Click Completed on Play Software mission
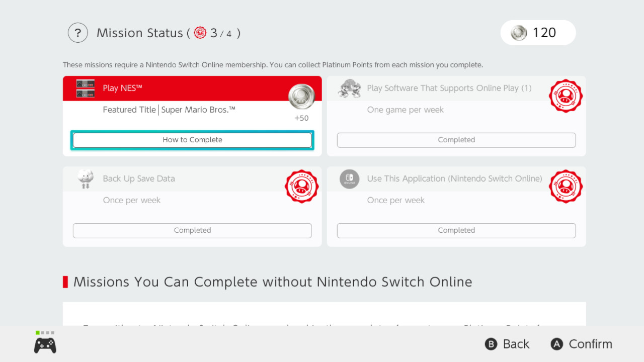This screenshot has height=362, width=644. (456, 140)
